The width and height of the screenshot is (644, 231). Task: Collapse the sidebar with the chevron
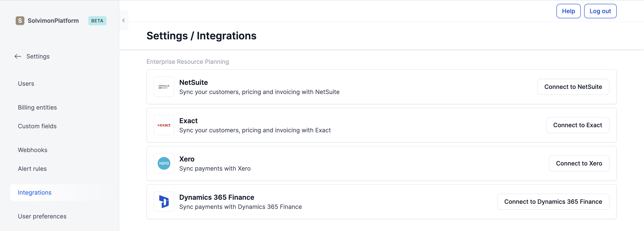(x=124, y=20)
